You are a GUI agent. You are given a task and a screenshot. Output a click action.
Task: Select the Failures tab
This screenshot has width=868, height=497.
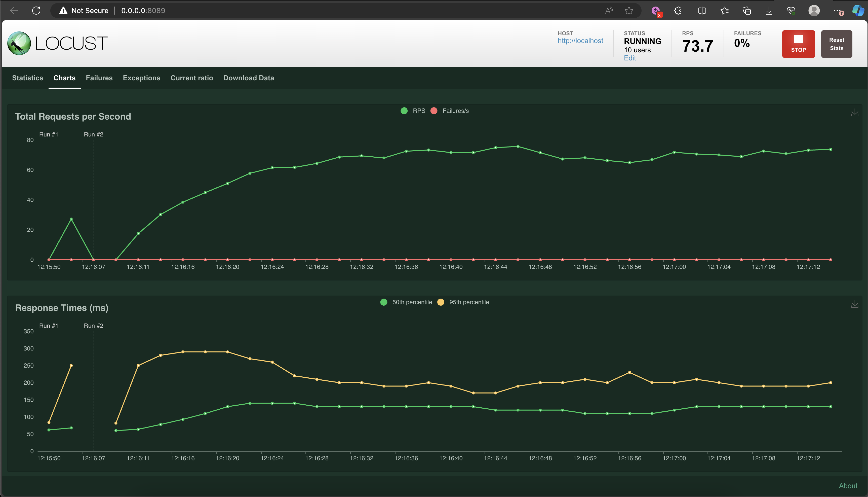(x=99, y=78)
